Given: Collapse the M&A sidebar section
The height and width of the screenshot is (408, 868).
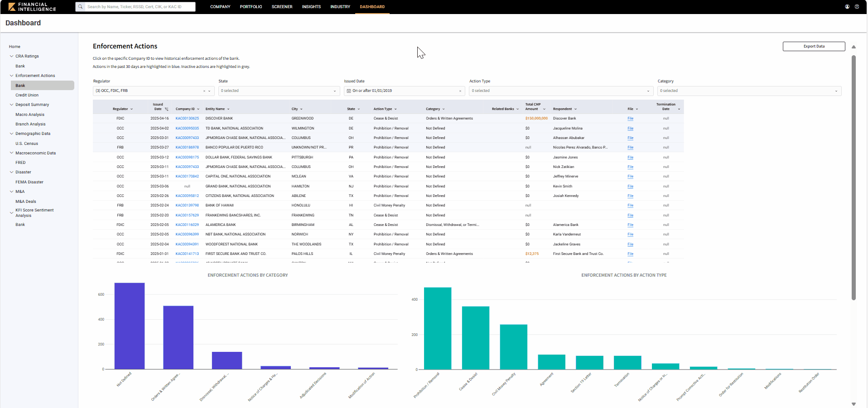Looking at the screenshot, I should [x=11, y=192].
